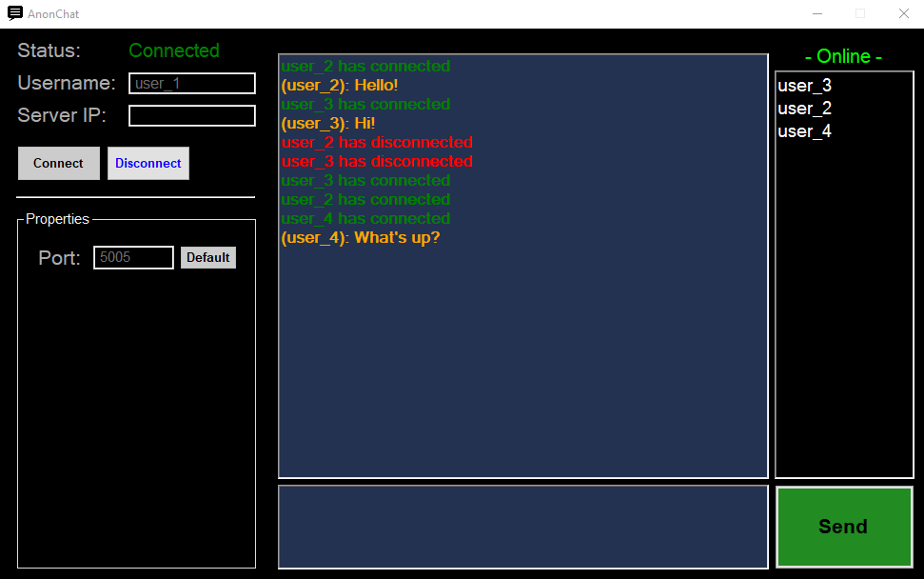Select user_3 in the Online list

tap(805, 86)
